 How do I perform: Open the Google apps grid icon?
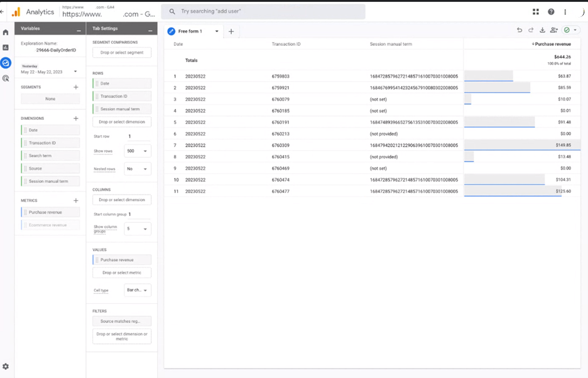click(x=536, y=12)
